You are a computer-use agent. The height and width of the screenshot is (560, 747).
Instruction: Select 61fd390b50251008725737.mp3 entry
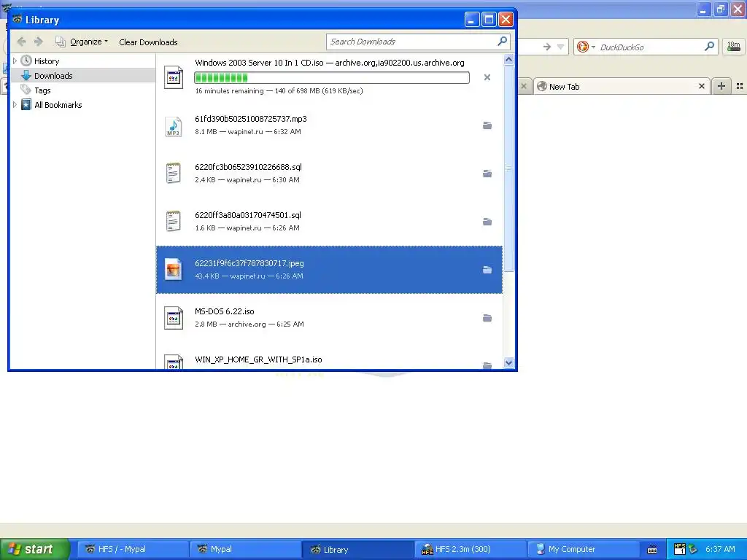tap(329, 125)
